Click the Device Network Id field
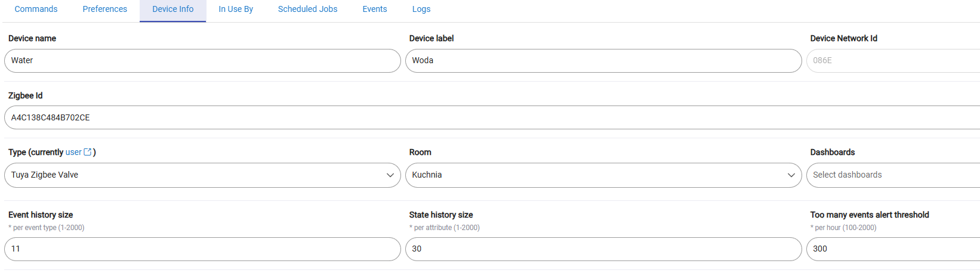The width and height of the screenshot is (980, 273). 893,61
